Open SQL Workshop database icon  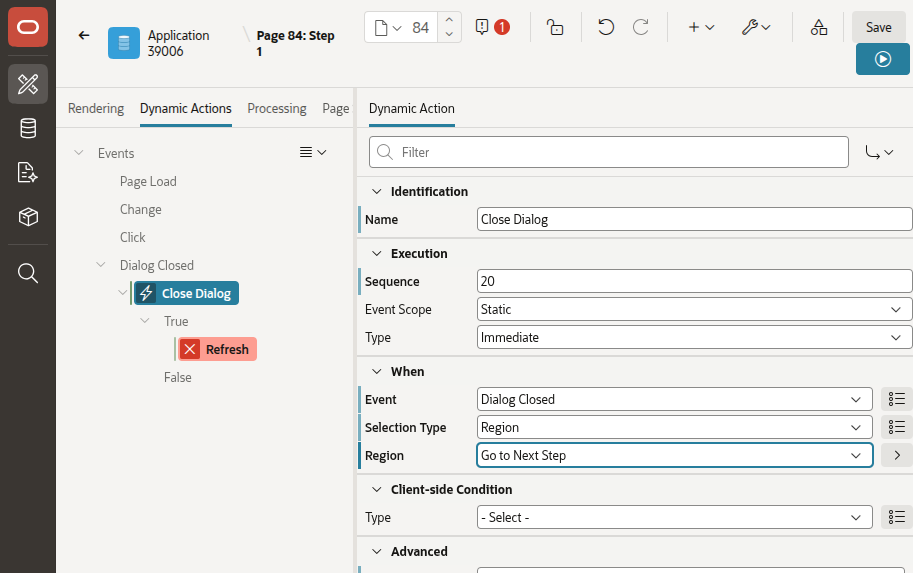[x=28, y=128]
